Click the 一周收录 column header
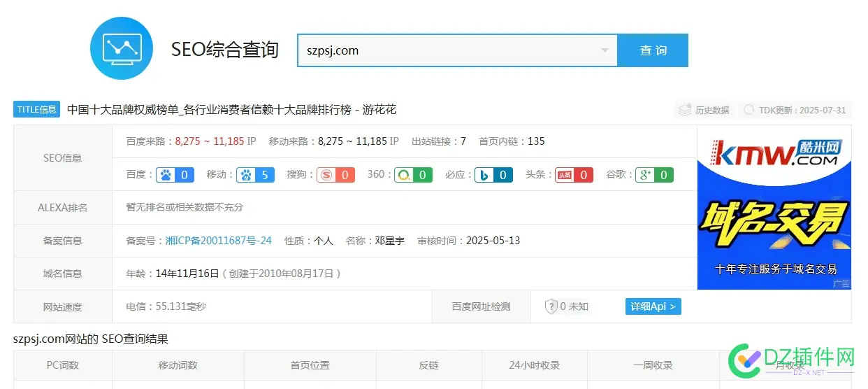The image size is (868, 389). click(653, 365)
